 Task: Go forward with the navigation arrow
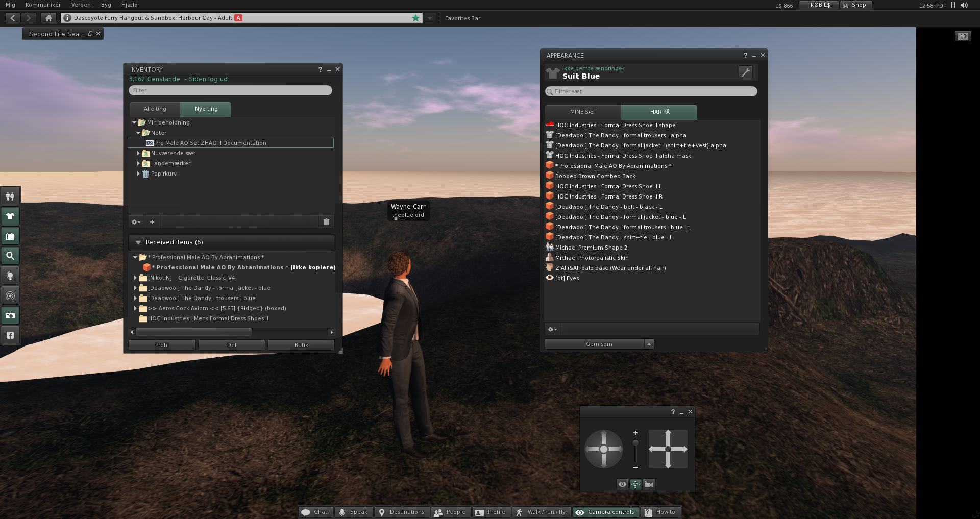(x=29, y=18)
